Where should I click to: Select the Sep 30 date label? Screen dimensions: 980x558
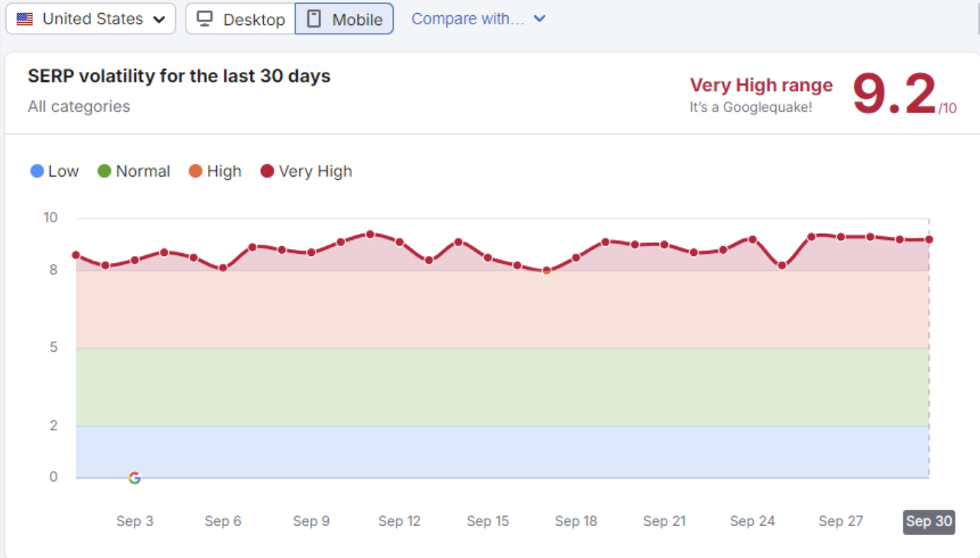[929, 521]
